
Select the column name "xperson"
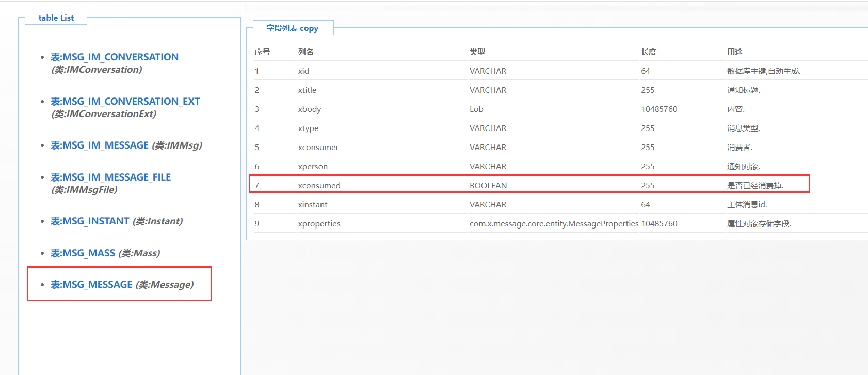pos(313,167)
